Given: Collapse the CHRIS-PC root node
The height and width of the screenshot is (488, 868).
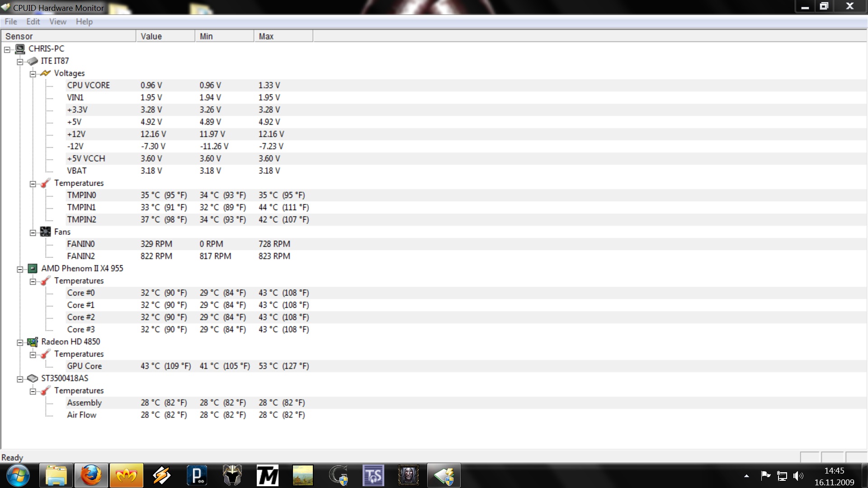Looking at the screenshot, I should 7,50.
